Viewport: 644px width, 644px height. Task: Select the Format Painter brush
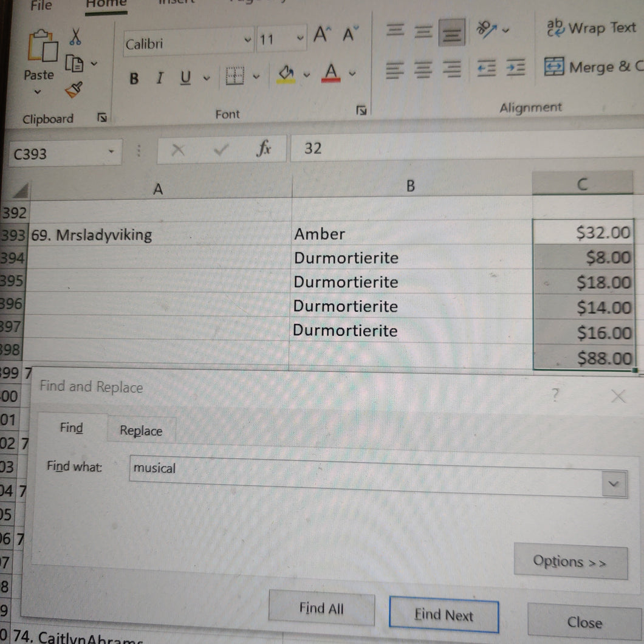[74, 89]
